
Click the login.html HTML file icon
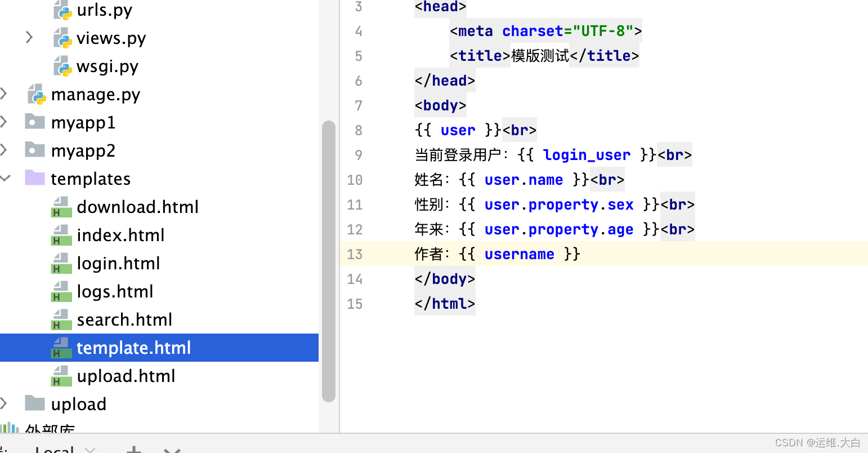[x=61, y=263]
